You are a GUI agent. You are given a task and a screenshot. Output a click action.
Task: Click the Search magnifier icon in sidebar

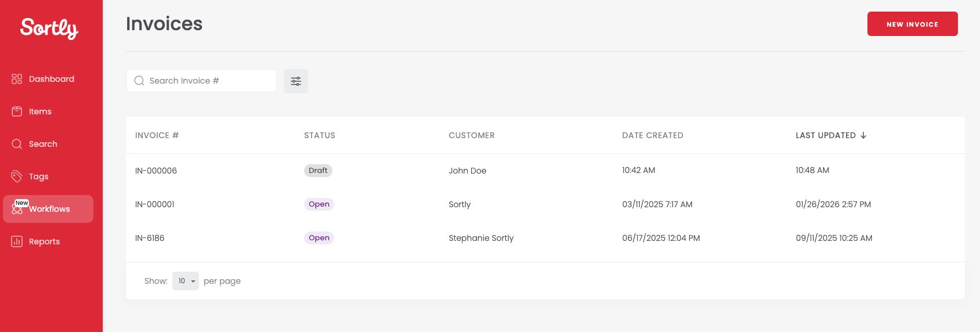tap(17, 144)
